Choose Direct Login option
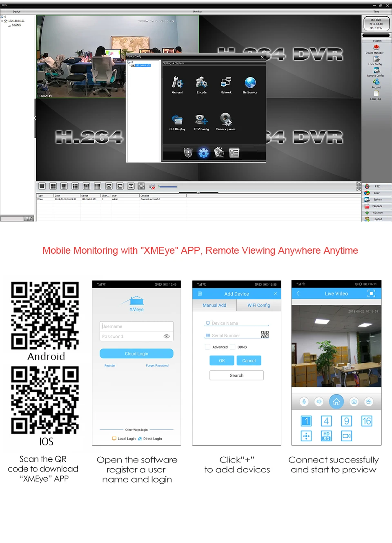Screen dimensions: 392x543 click(150, 439)
